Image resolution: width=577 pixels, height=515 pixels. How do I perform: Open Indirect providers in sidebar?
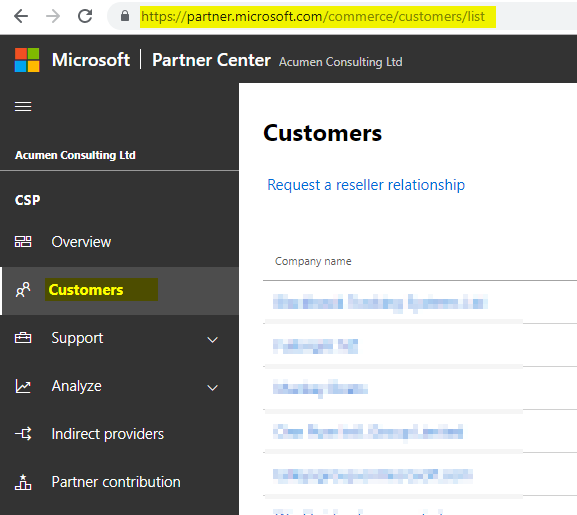[x=108, y=434]
